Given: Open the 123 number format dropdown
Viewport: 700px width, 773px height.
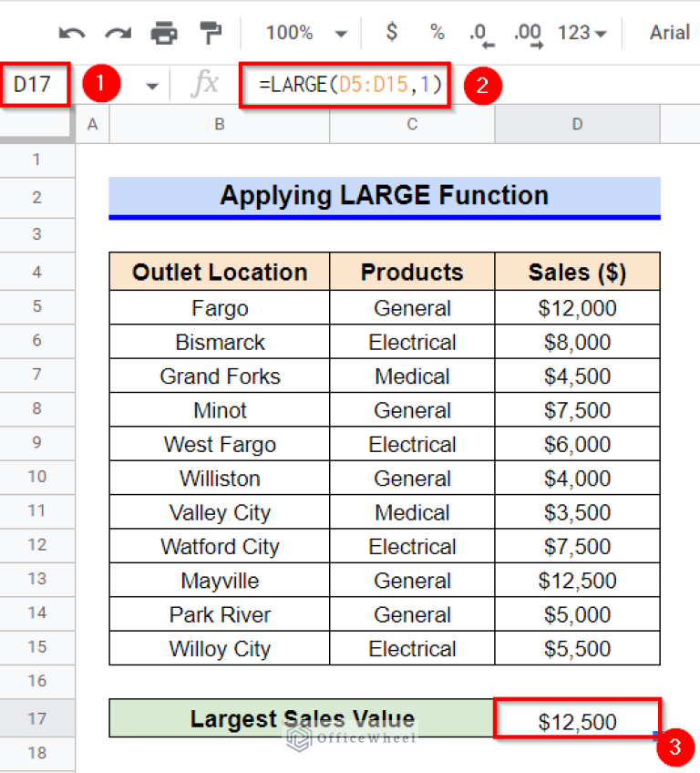Looking at the screenshot, I should click(581, 31).
